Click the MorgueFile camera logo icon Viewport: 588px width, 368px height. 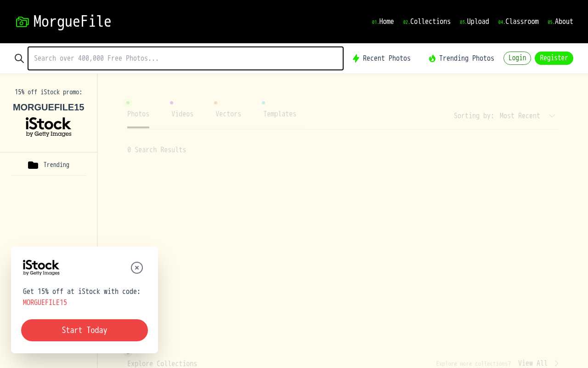23,22
